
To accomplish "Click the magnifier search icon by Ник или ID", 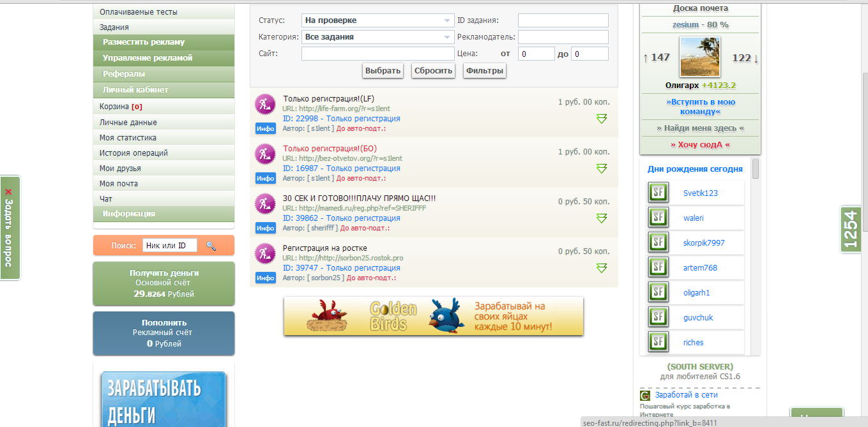I will [211, 246].
